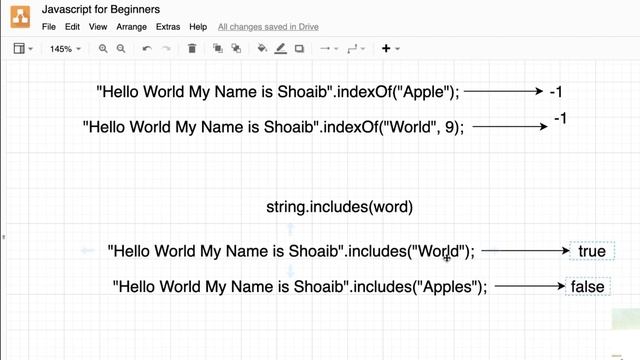Click the Javascript for Beginners title
640x360 pixels.
click(x=101, y=9)
